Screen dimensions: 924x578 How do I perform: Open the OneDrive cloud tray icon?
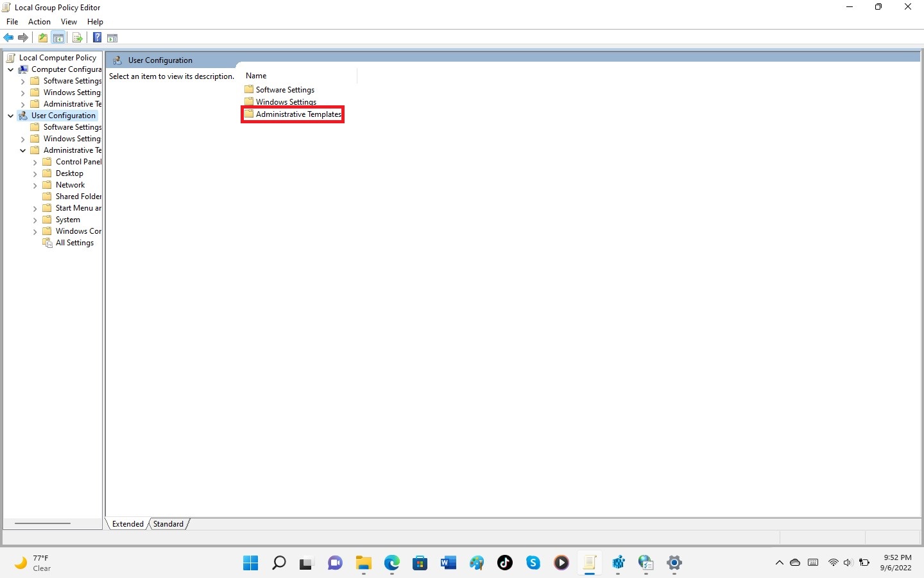(795, 563)
